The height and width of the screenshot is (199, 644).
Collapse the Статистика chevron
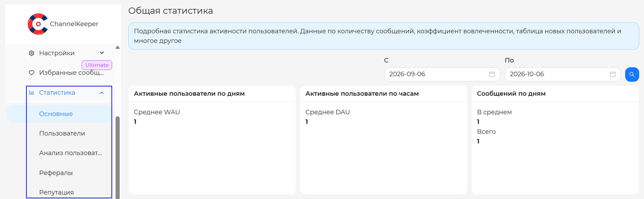[x=102, y=93]
